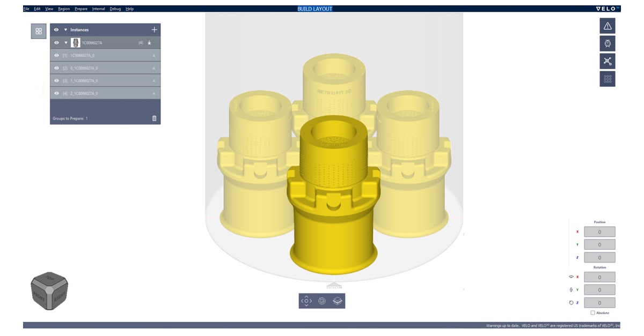Toggle visibility of instance 1C0066027A_0
The width and height of the screenshot is (644, 336).
pyautogui.click(x=56, y=55)
